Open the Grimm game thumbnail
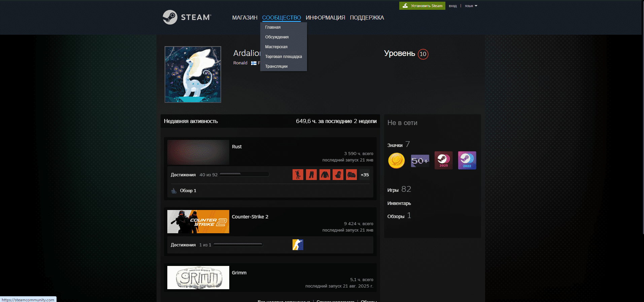 198,278
